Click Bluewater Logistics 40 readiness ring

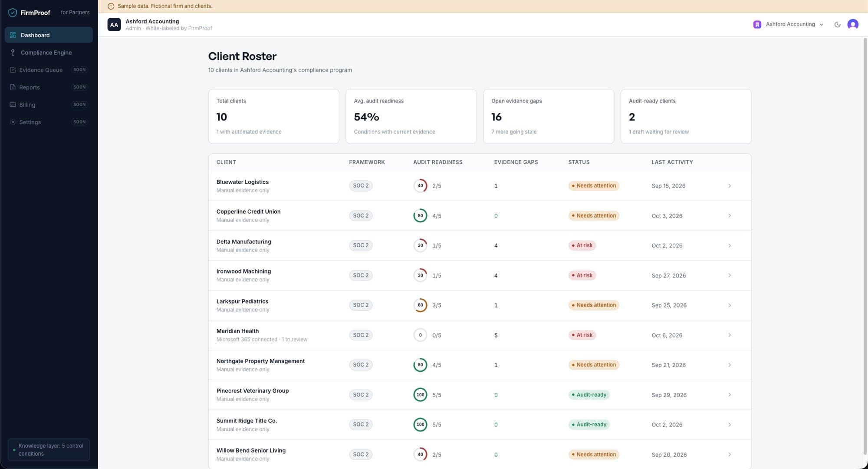click(420, 186)
